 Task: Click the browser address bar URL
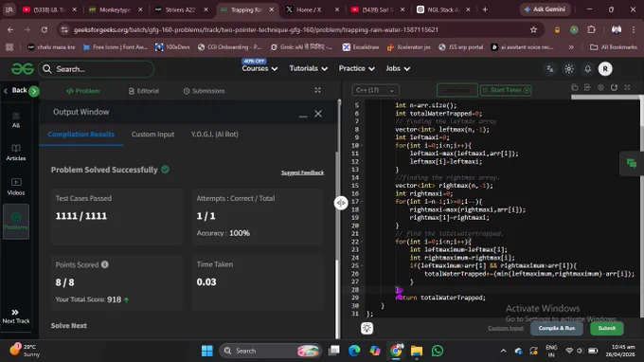click(256, 29)
